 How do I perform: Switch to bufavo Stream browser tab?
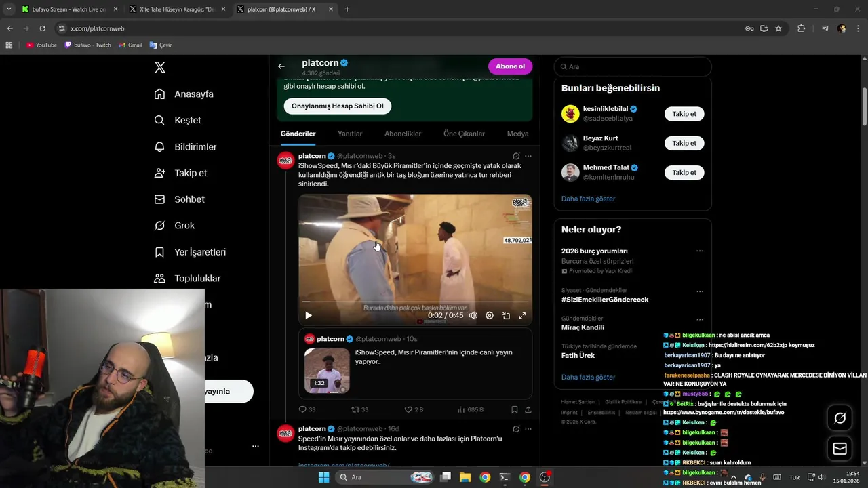[x=69, y=9]
